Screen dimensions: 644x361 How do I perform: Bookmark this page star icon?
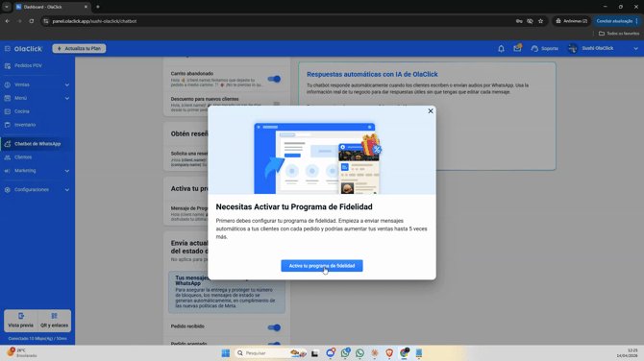tap(540, 21)
